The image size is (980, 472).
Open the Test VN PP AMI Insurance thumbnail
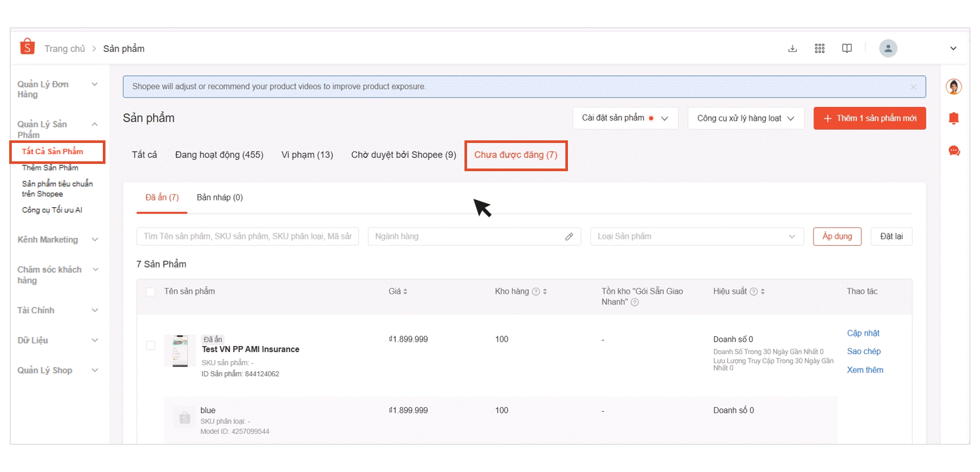(180, 351)
